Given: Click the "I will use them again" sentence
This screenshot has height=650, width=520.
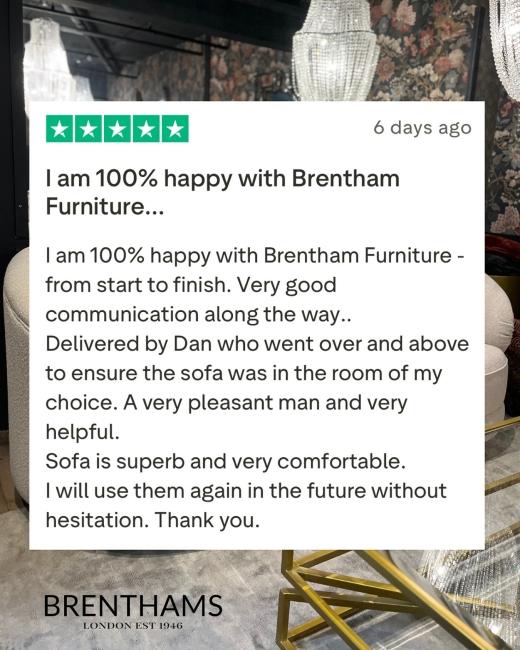Looking at the screenshot, I should click(245, 491).
